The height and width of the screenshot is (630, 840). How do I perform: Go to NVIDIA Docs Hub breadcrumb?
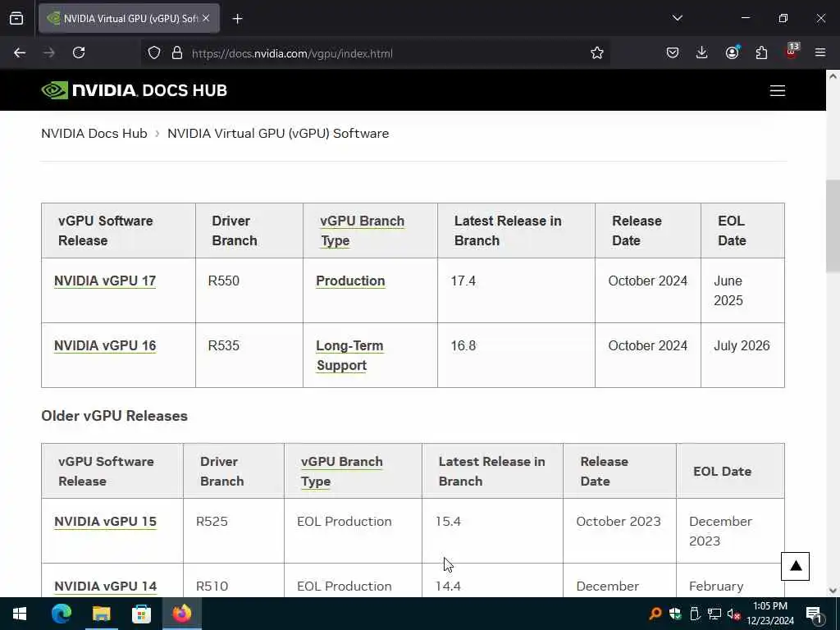[94, 134]
